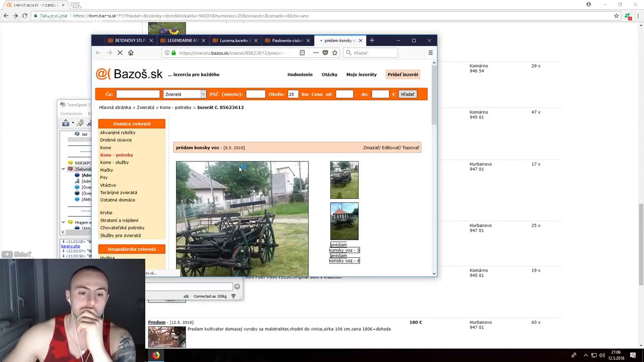Viewport: 644px width, 362px height.
Task: Open TeamSpeak disconnect toolbar icon
Action: point(66,123)
